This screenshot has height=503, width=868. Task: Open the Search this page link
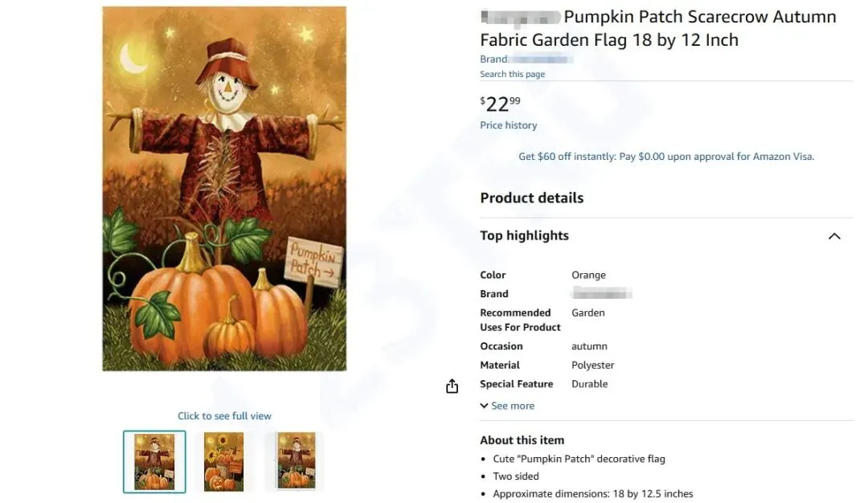(512, 74)
